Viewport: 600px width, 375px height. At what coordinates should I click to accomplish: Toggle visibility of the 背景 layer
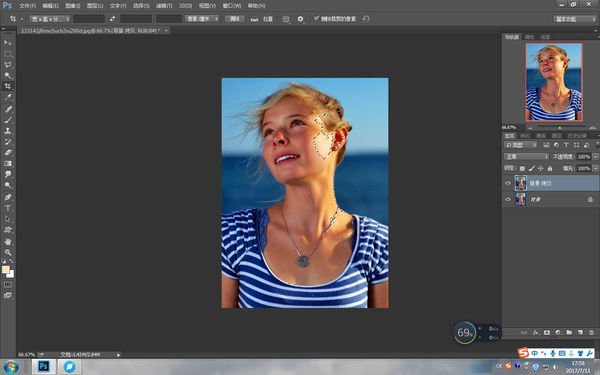508,199
